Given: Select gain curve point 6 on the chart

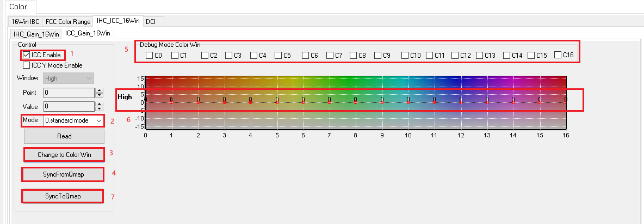Looking at the screenshot, I should [x=303, y=101].
